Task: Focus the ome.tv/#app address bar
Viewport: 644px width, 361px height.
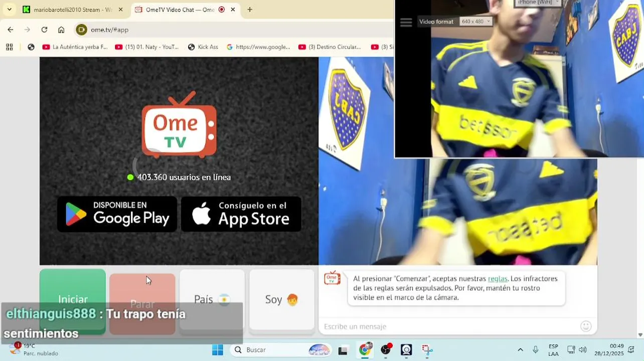Action: 233,30
